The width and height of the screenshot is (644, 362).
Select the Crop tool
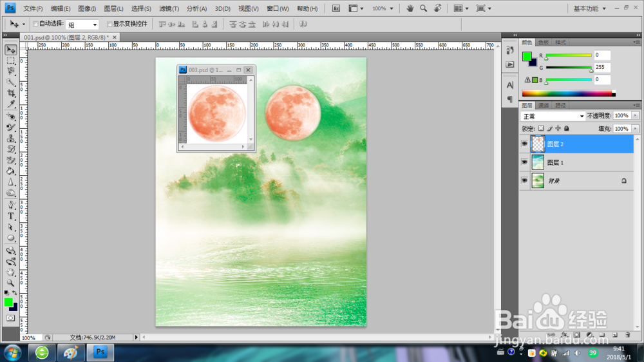point(11,93)
